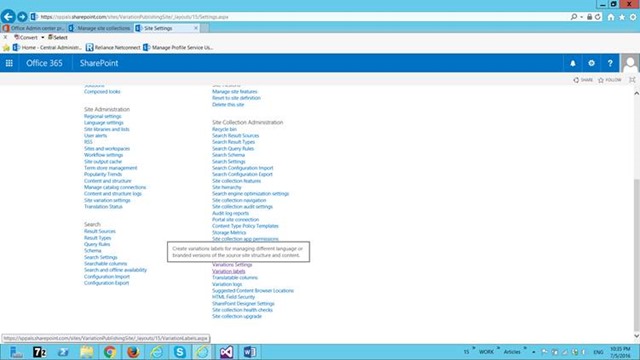
Task: Open Variations Settings link
Action: tap(232, 265)
